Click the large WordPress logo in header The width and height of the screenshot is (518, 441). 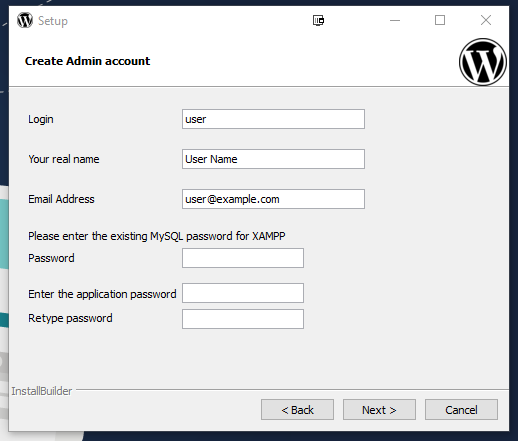point(483,62)
